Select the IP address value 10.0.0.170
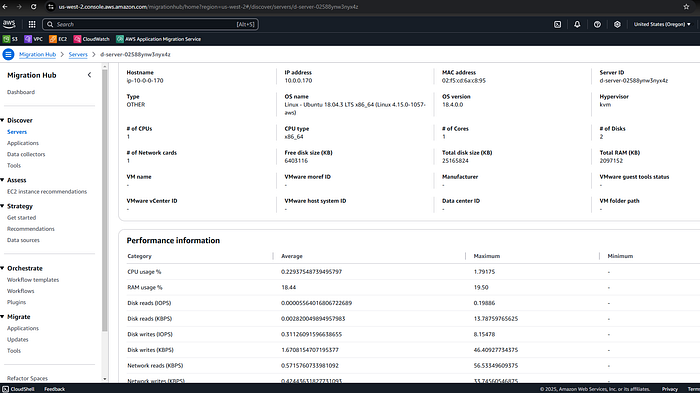 298,80
